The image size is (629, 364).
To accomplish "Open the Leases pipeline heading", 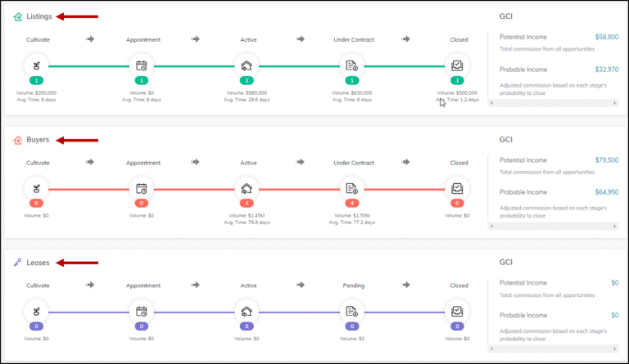I will point(38,263).
